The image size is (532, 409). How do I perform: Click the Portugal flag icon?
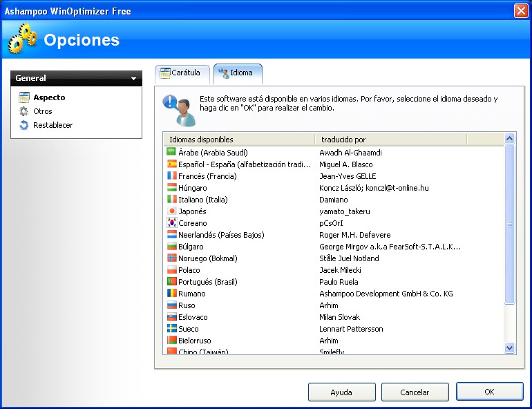coord(171,281)
